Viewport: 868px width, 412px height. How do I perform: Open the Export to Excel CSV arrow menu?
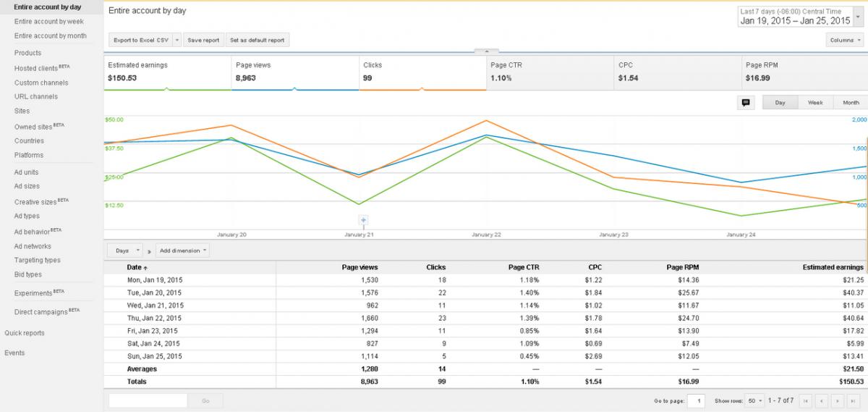177,41
